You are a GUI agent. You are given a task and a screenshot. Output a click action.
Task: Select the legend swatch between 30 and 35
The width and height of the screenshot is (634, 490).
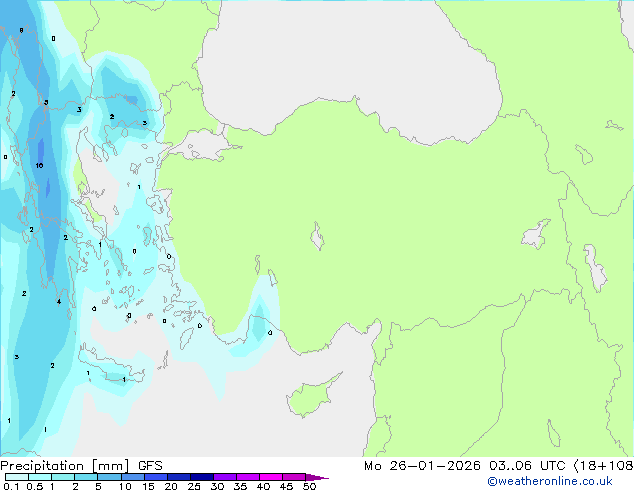pyautogui.click(x=225, y=477)
